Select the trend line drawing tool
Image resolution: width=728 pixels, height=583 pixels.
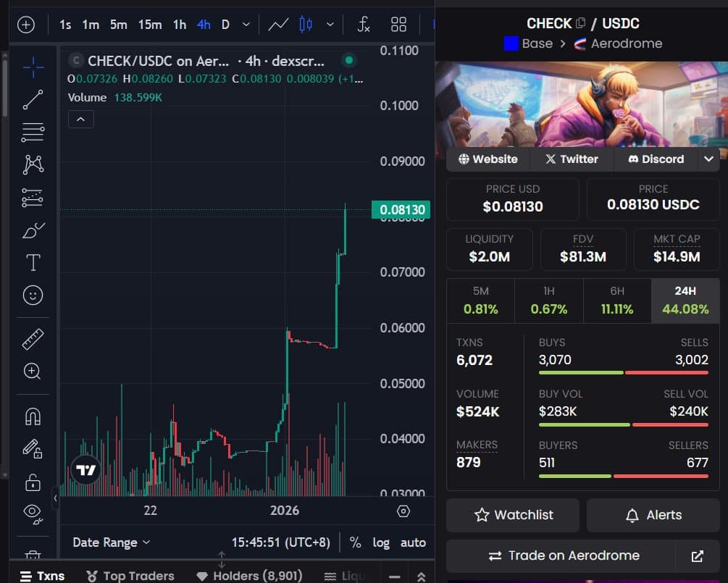32,99
